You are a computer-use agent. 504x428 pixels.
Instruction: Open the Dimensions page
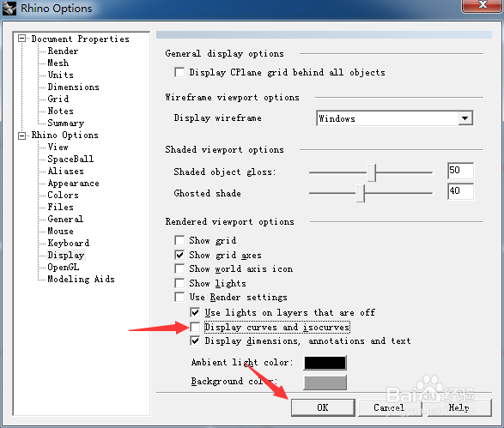click(73, 87)
